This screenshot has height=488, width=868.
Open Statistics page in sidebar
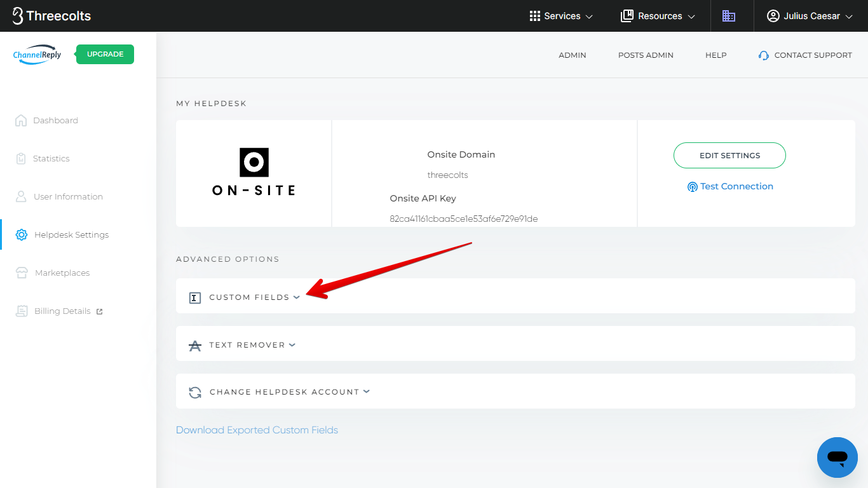pos(51,158)
